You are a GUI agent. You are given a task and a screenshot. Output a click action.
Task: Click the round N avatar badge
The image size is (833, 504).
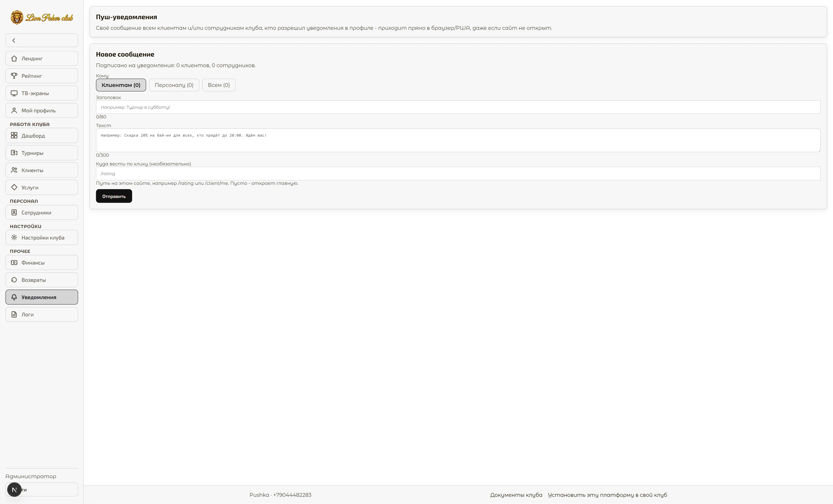[14, 489]
